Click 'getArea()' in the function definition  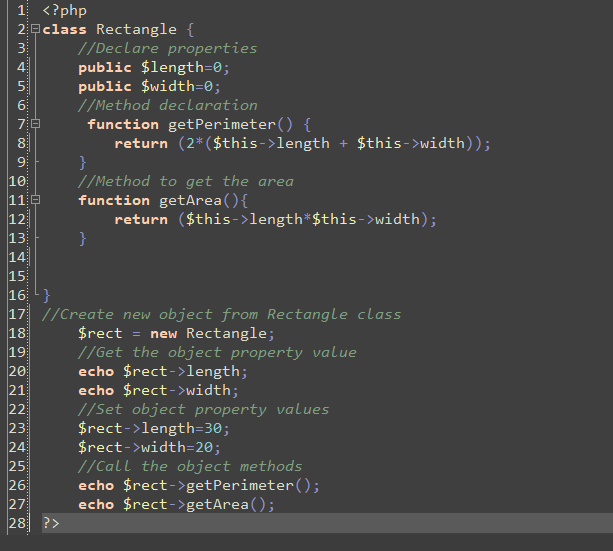point(199,201)
